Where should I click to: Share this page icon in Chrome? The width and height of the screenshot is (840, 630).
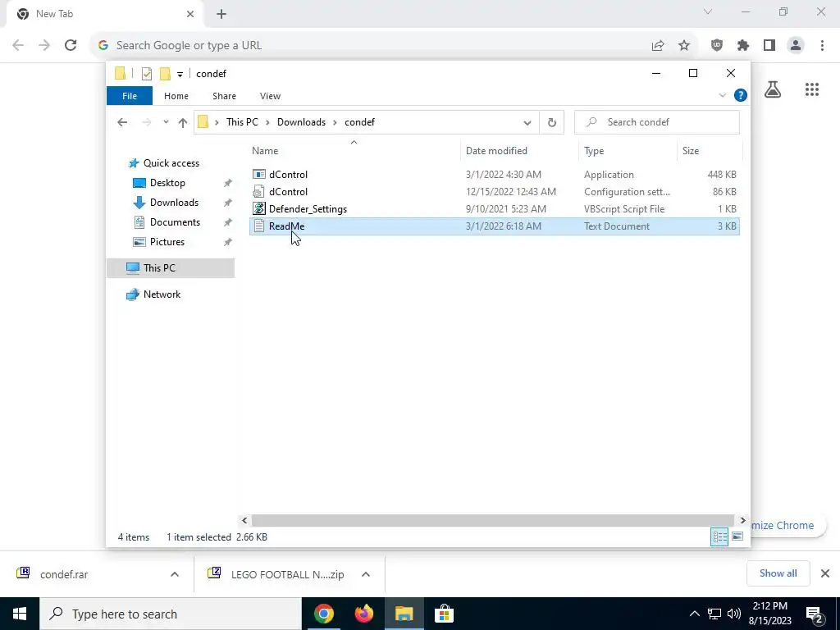pyautogui.click(x=658, y=46)
